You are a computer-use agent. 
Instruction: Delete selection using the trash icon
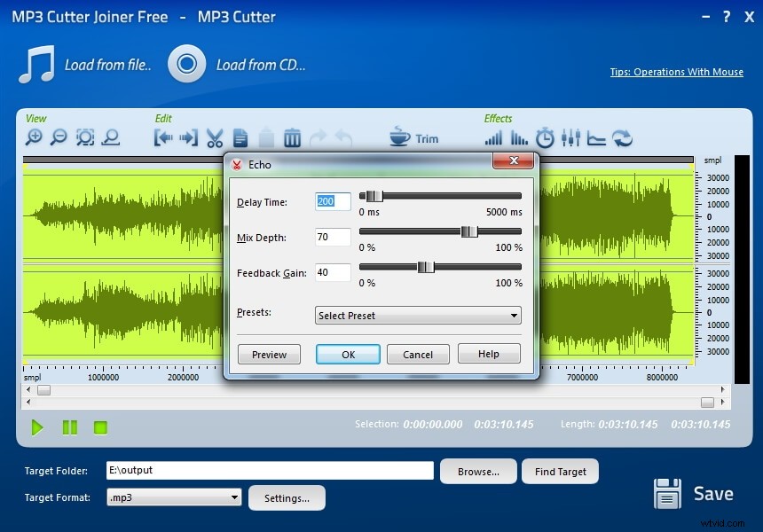click(293, 137)
